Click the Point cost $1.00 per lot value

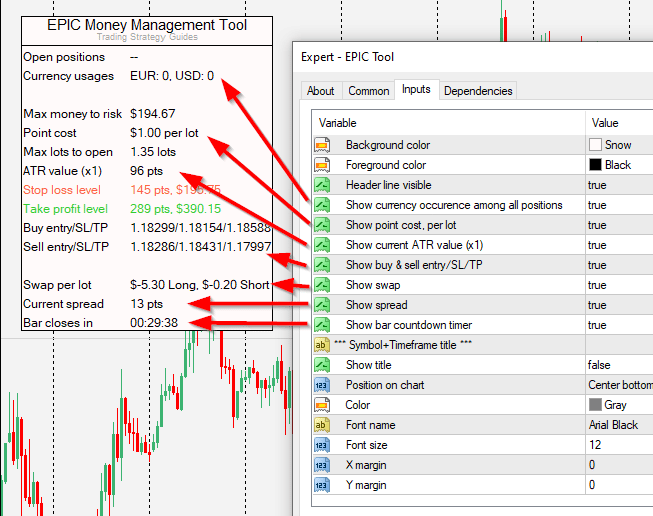[x=164, y=133]
